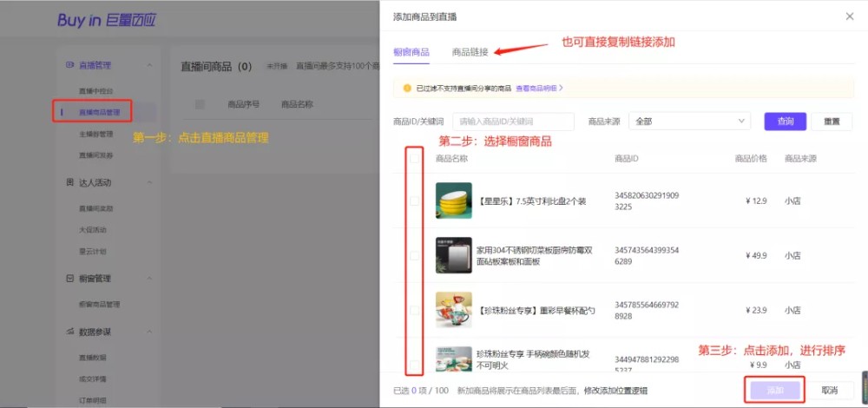Open 订单明细 in the sidebar
This screenshot has width=868, height=408.
(93, 401)
